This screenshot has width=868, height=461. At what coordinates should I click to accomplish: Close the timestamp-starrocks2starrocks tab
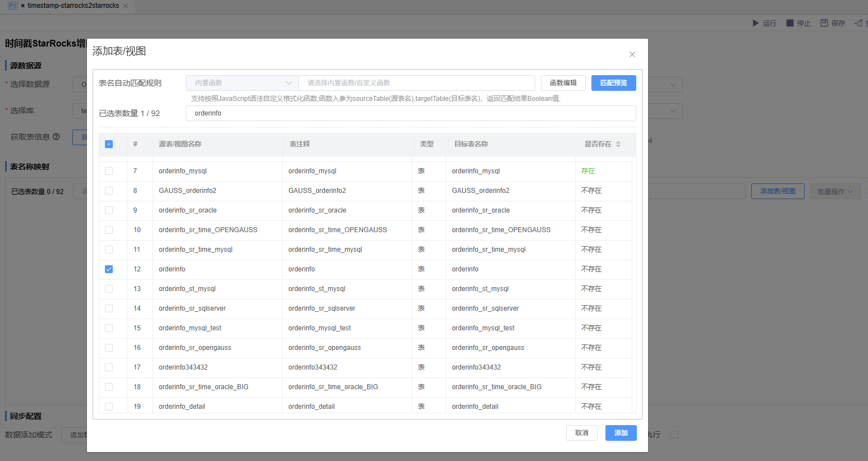(x=125, y=6)
